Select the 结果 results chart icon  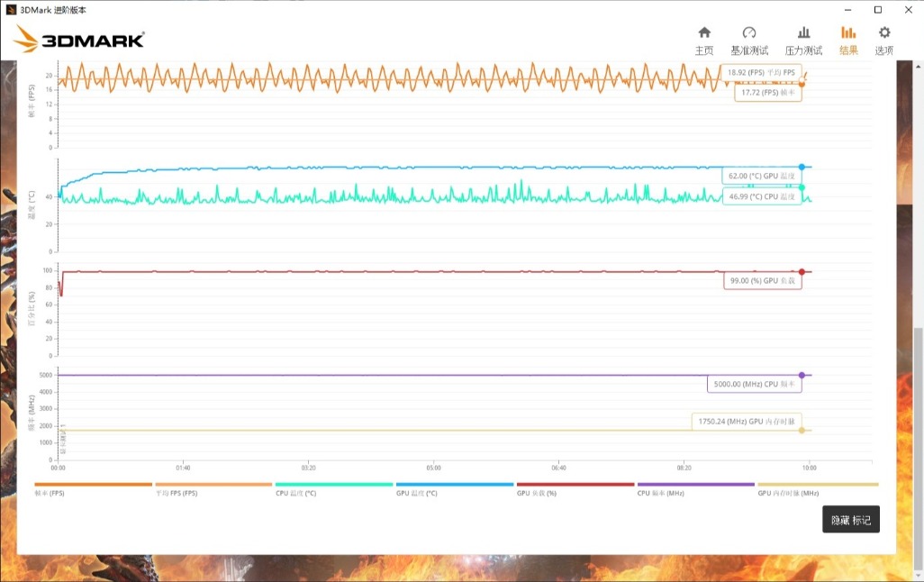[848, 33]
